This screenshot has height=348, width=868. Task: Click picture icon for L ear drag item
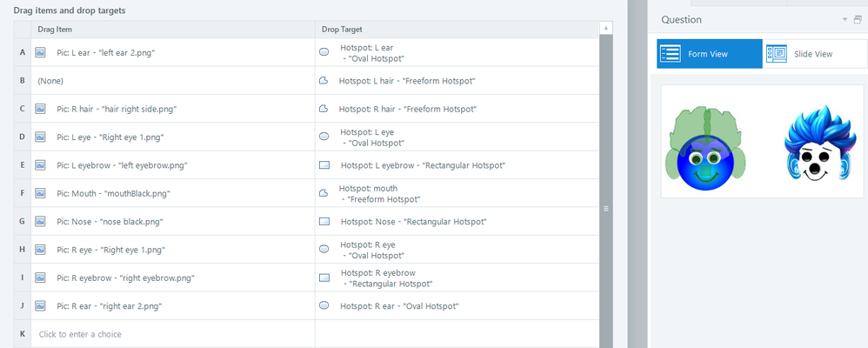click(40, 52)
